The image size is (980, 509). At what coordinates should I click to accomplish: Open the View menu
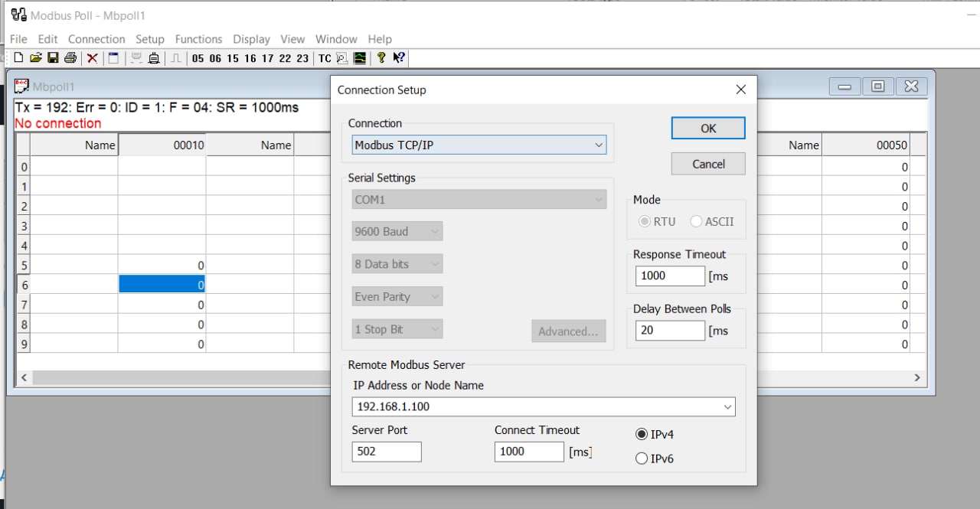pos(292,39)
